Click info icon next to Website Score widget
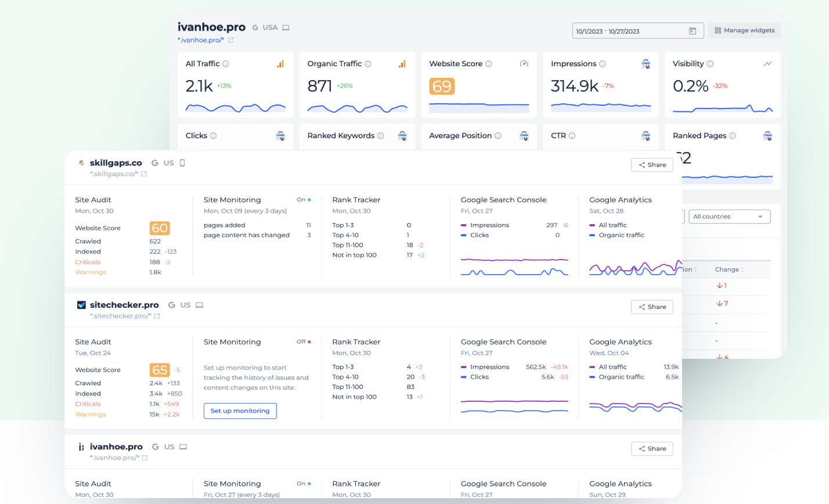Screen dimensions: 829x504 [489, 64]
